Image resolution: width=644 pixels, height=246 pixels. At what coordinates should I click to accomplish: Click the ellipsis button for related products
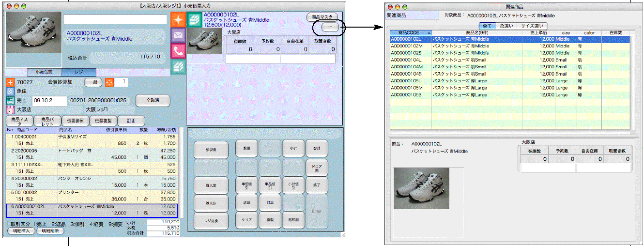[x=330, y=27]
